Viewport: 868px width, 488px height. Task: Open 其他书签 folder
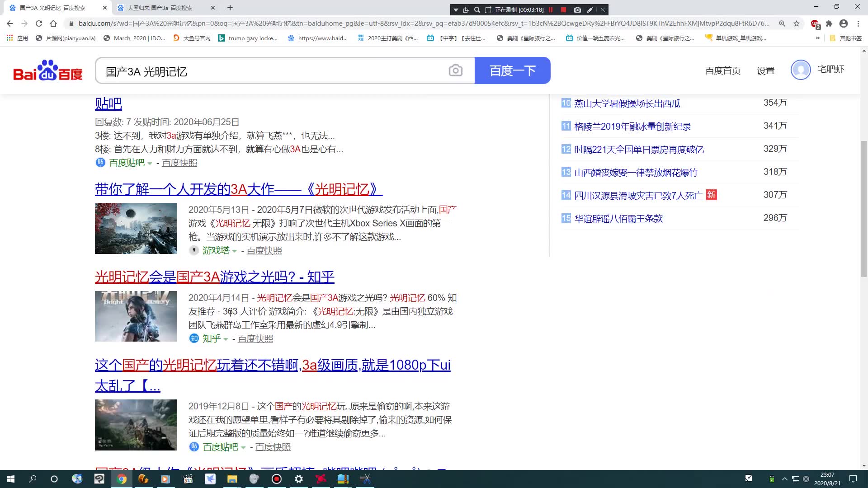click(845, 38)
